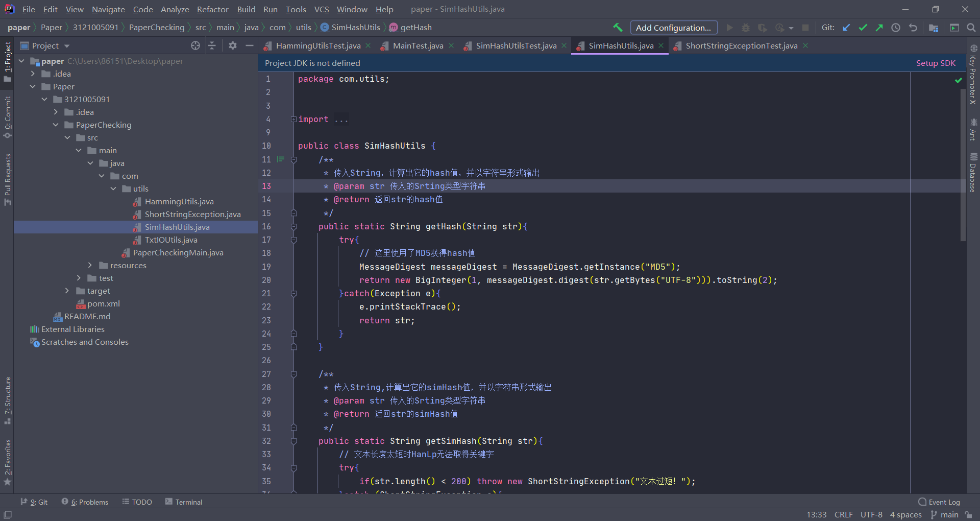The width and height of the screenshot is (980, 521).
Task: Toggle the TODO bottom tool window
Action: pyautogui.click(x=137, y=502)
